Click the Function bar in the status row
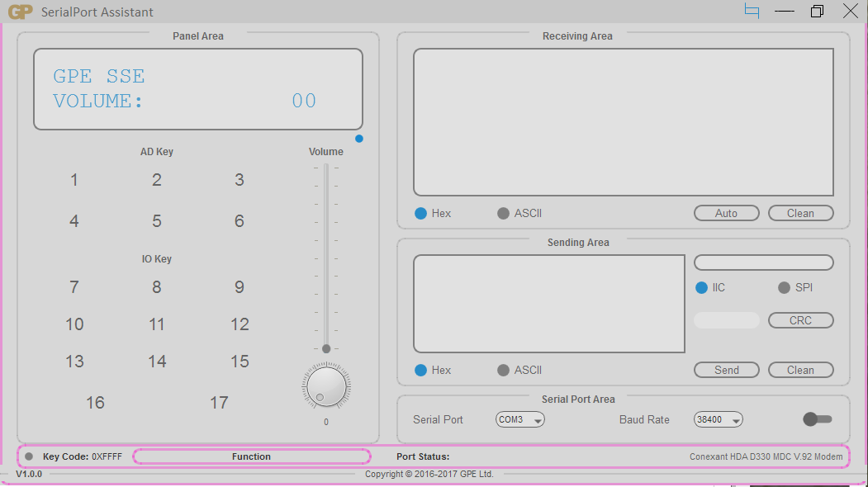The height and width of the screenshot is (487, 868). click(251, 456)
